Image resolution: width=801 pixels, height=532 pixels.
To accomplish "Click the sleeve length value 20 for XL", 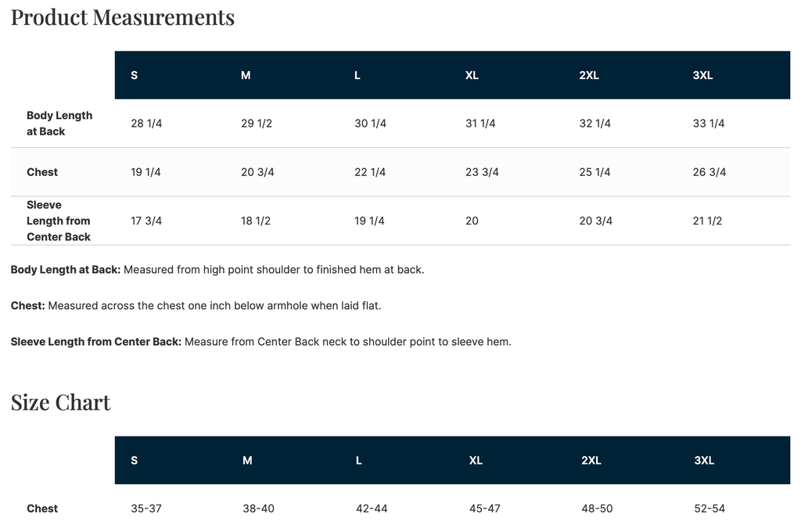I will 472,221.
